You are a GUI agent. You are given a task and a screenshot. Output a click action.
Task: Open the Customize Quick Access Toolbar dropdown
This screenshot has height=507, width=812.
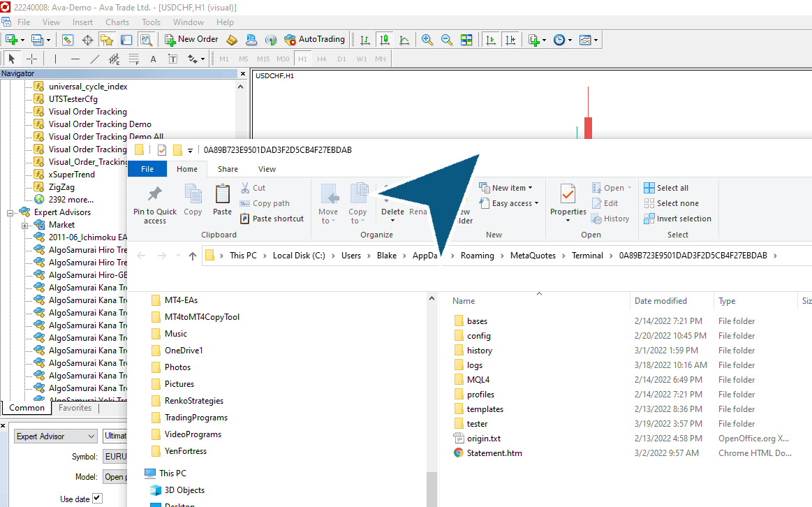coord(190,151)
